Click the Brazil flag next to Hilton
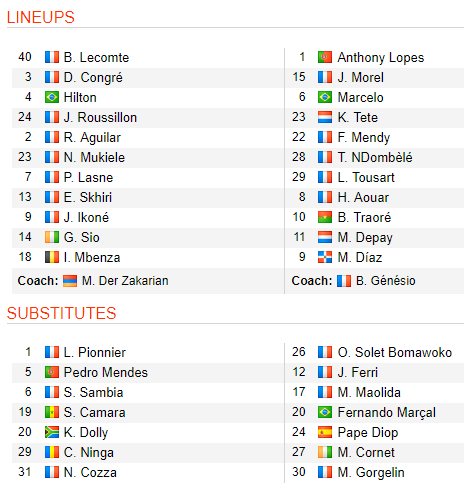The image size is (464, 495). tap(52, 97)
